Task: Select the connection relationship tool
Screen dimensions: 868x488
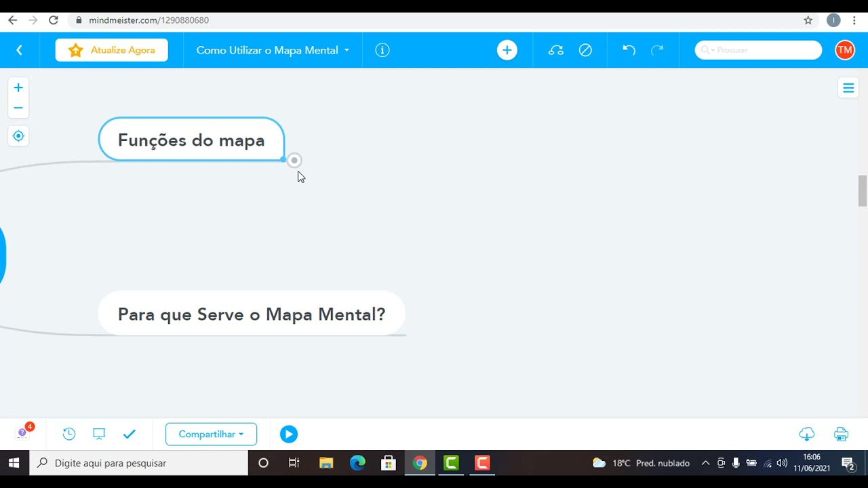Action: [x=555, y=49]
